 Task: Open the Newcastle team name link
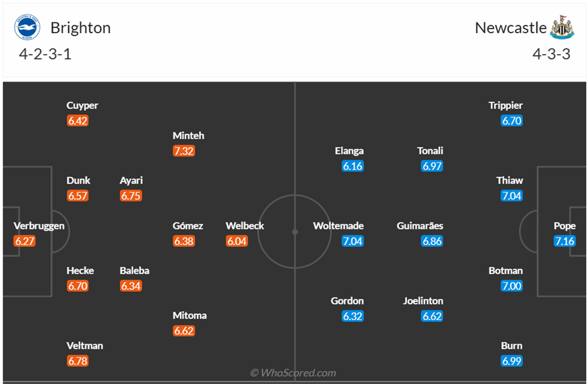coord(510,28)
